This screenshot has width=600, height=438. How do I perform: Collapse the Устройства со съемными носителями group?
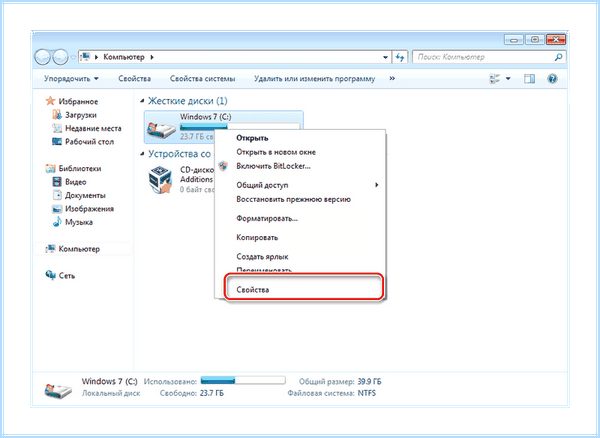click(142, 154)
